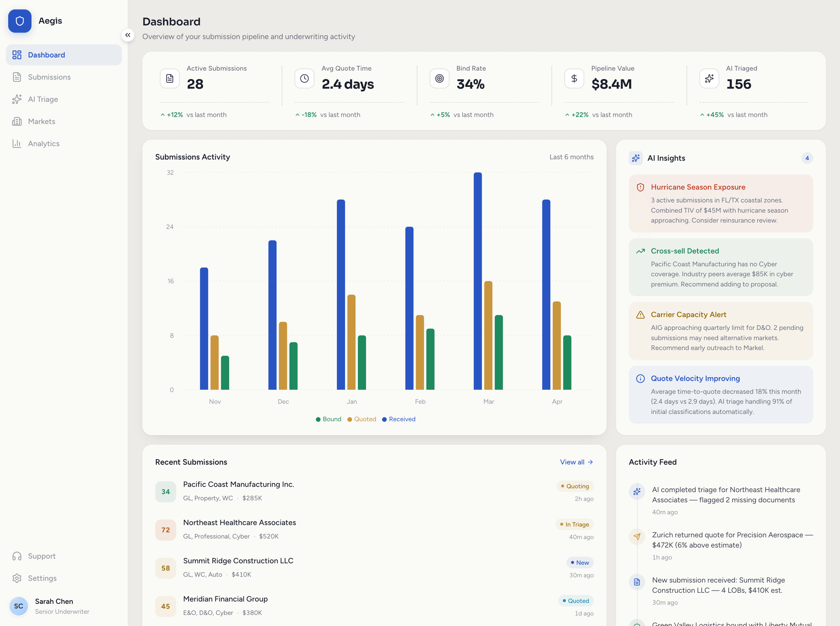840x626 pixels.
Task: Open View all recent submissions
Action: [576, 462]
